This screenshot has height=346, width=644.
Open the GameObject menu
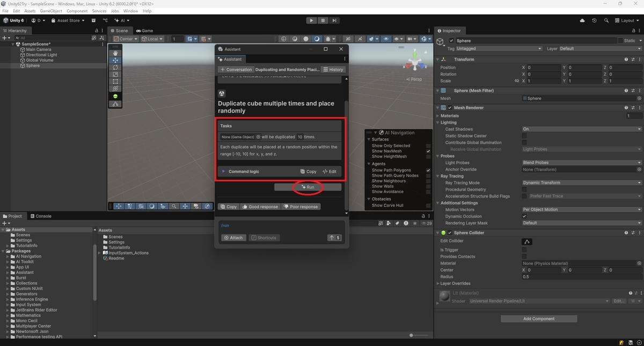[51, 11]
